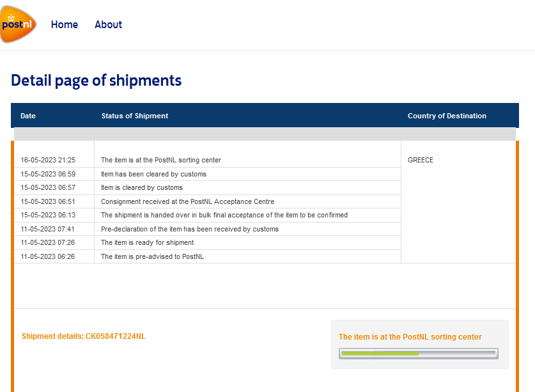The image size is (535, 392).
Task: Click the shipment details code CK058471224NL
Action: [x=115, y=336]
